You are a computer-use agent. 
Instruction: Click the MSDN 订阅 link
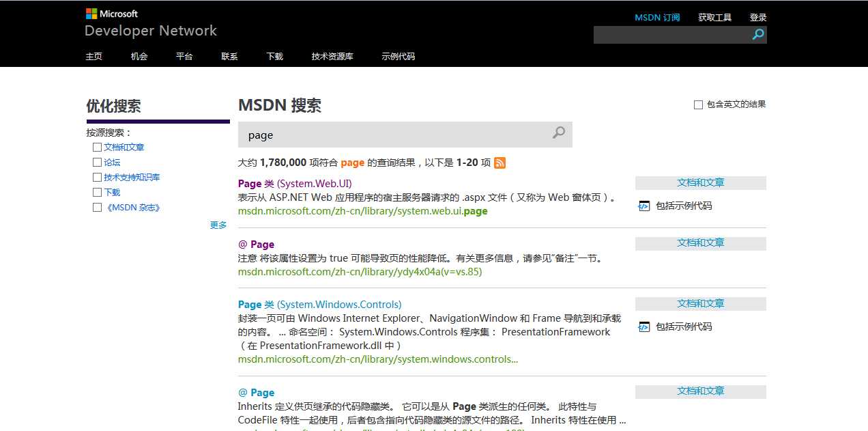click(657, 18)
